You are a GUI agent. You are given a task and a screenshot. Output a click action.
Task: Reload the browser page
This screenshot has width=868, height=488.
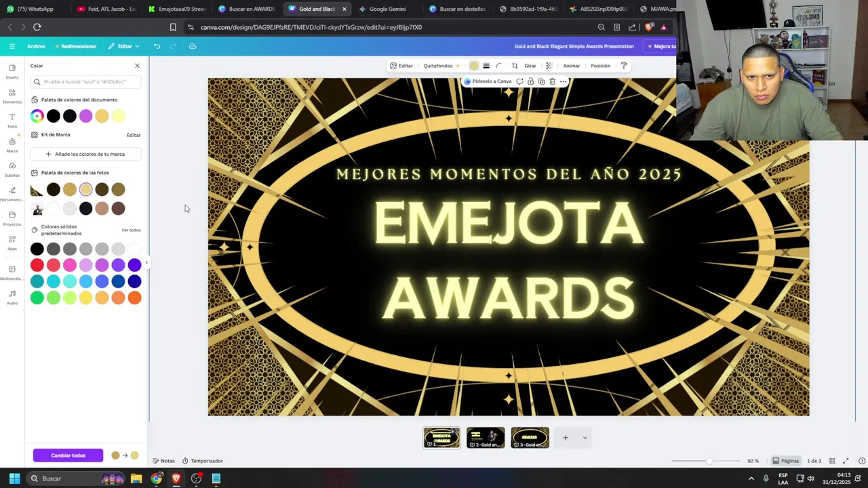(37, 27)
